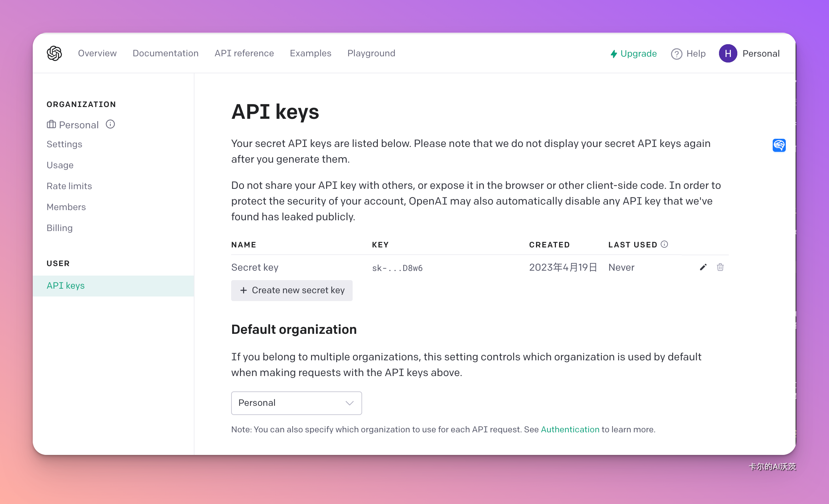
Task: Select Personal from organization dropdown
Action: click(x=296, y=403)
